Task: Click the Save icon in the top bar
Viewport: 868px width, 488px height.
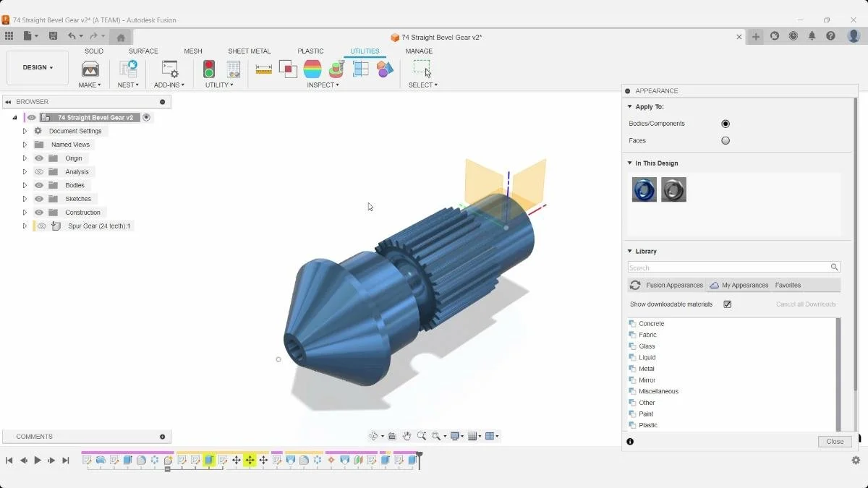Action: coord(53,36)
